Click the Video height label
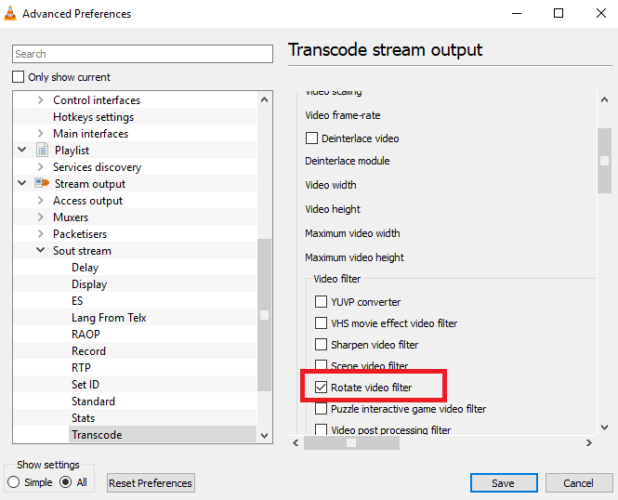The width and height of the screenshot is (618, 500). (x=333, y=209)
